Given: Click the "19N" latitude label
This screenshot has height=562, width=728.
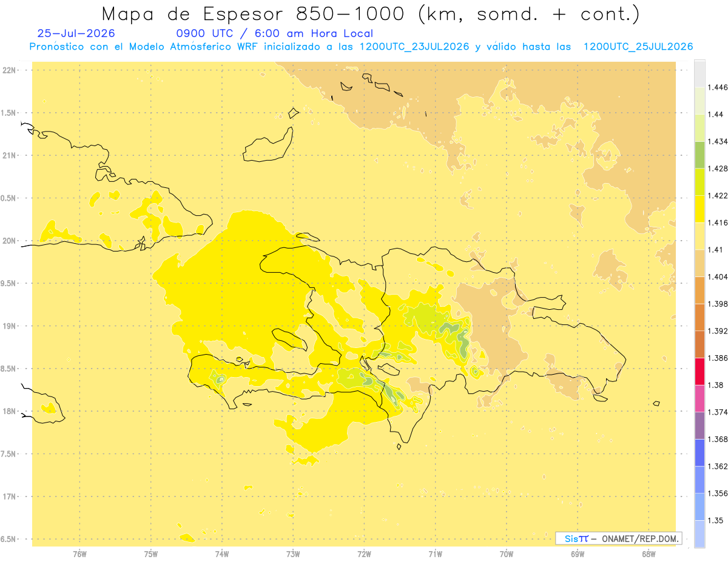Looking at the screenshot, I should (9, 326).
